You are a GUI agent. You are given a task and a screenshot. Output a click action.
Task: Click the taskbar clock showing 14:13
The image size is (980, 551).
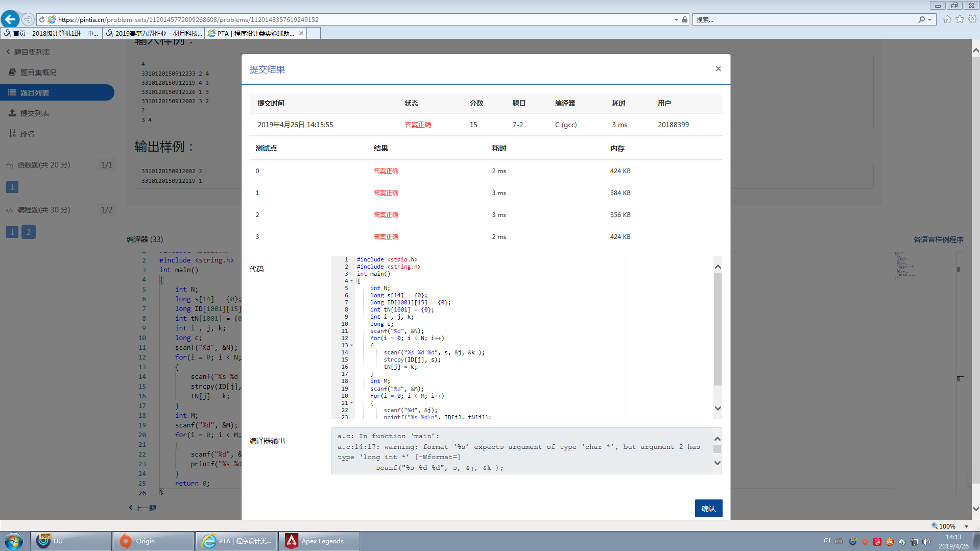pyautogui.click(x=953, y=541)
